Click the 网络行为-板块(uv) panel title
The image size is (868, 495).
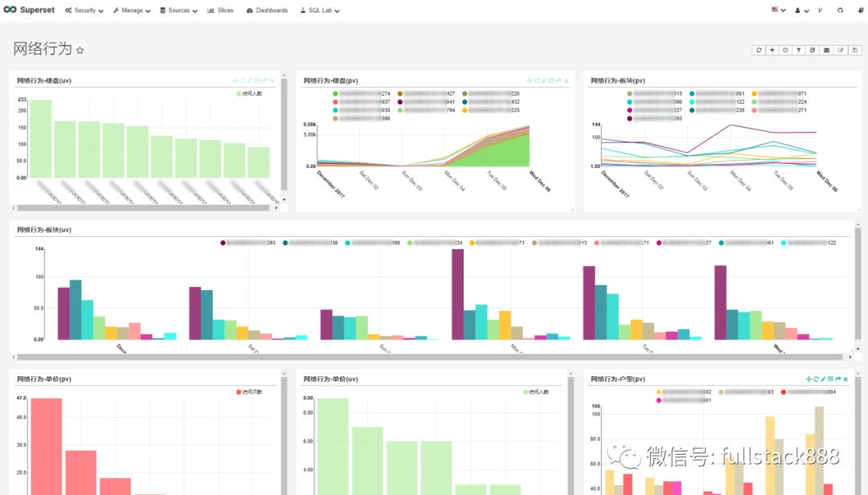44,230
